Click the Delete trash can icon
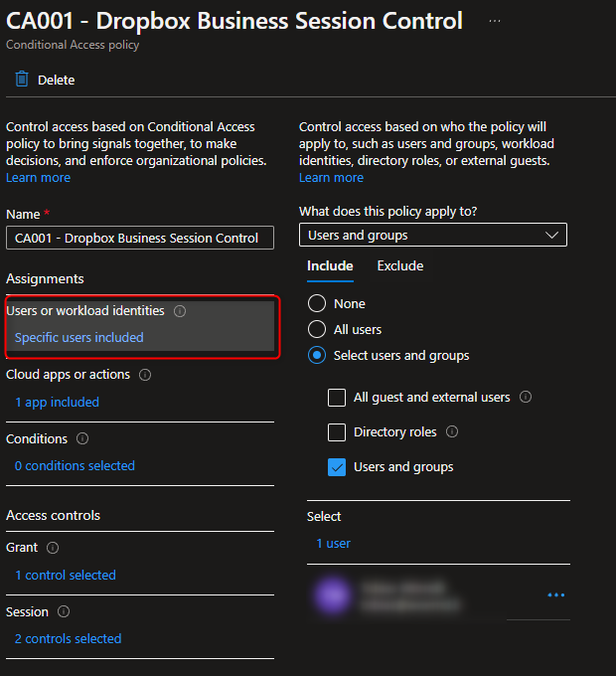Screen dimensions: 616x676 coord(22,80)
